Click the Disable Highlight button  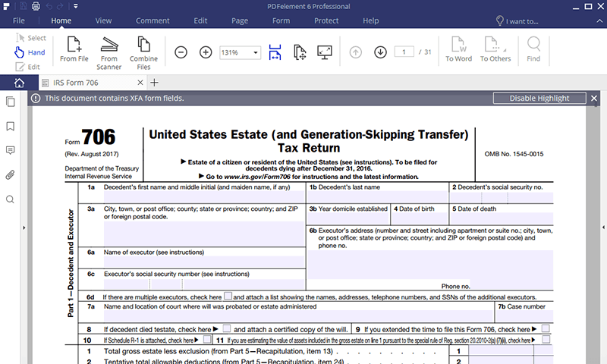tap(539, 99)
